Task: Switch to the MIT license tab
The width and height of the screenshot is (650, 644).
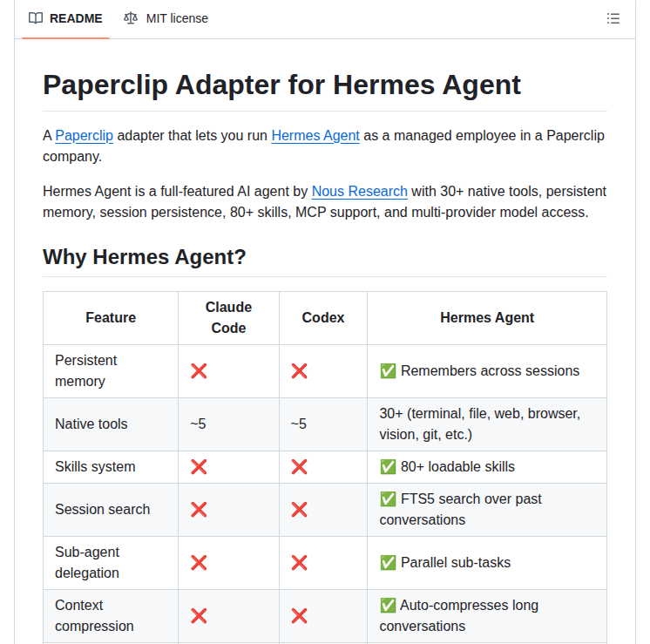Action: (x=166, y=18)
